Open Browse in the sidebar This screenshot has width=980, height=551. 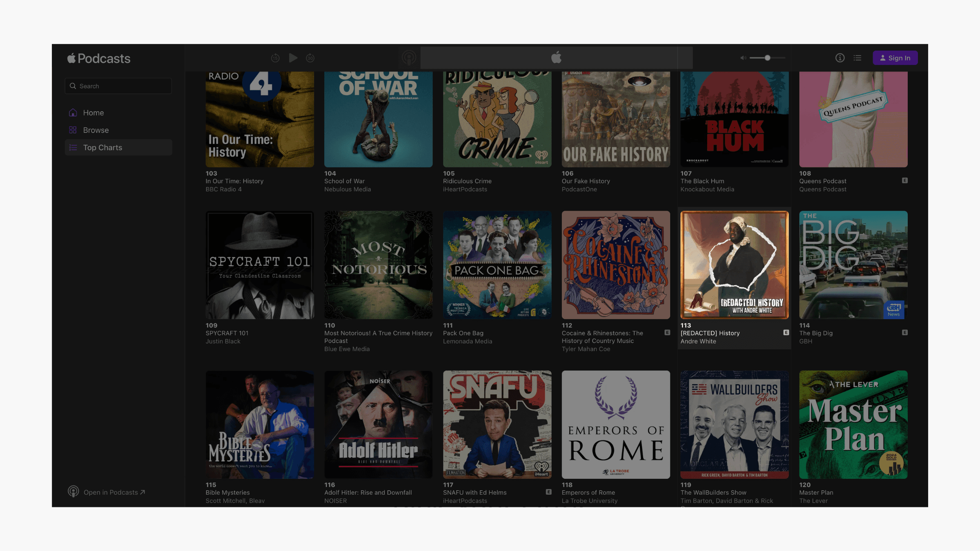(96, 130)
